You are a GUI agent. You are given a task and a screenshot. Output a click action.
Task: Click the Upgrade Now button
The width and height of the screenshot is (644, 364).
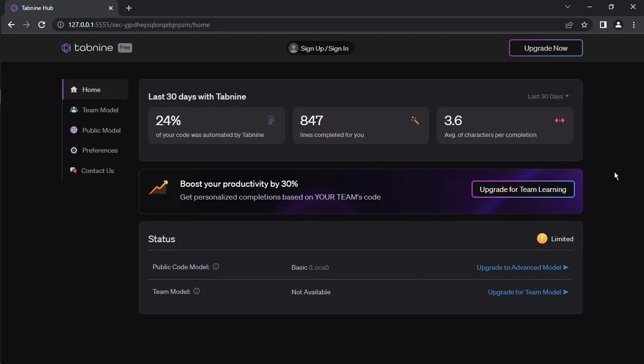[546, 48]
